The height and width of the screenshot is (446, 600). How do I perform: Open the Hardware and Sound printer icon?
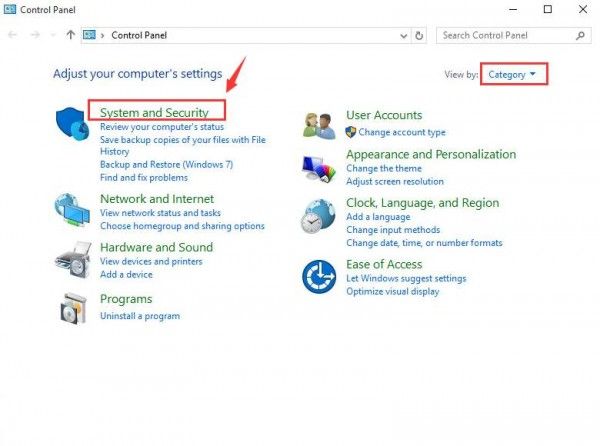pyautogui.click(x=73, y=260)
